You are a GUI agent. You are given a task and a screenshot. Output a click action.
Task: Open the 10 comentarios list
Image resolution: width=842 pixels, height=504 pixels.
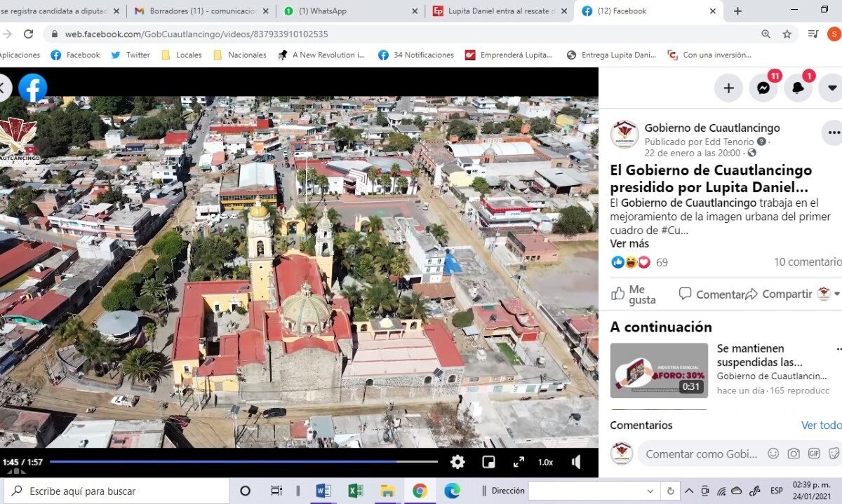click(808, 262)
